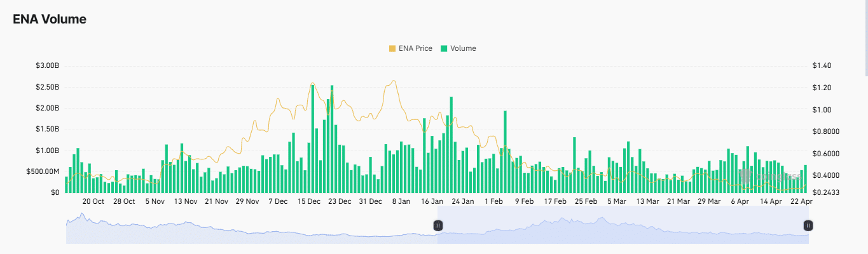Toggle the ENA Price legend series
Image resolution: width=868 pixels, height=254 pixels.
coord(411,48)
